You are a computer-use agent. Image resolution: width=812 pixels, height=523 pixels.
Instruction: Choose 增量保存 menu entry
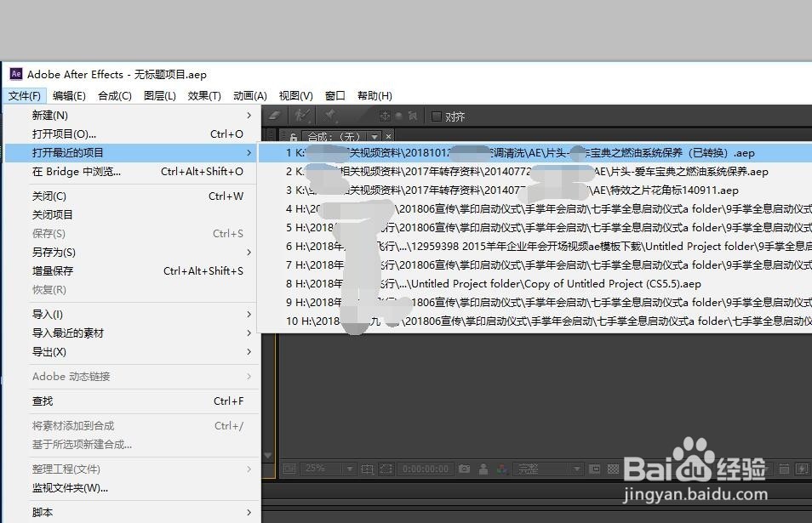pyautogui.click(x=132, y=270)
